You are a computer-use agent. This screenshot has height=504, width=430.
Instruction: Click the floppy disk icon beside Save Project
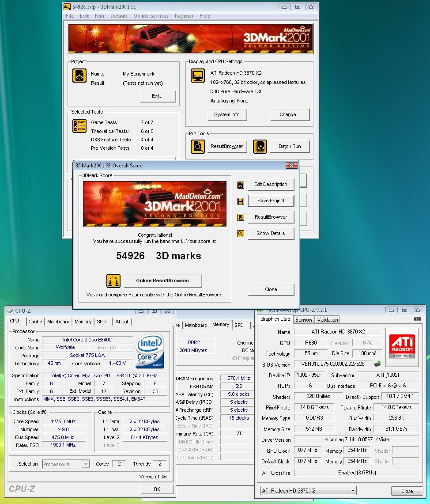point(241,201)
